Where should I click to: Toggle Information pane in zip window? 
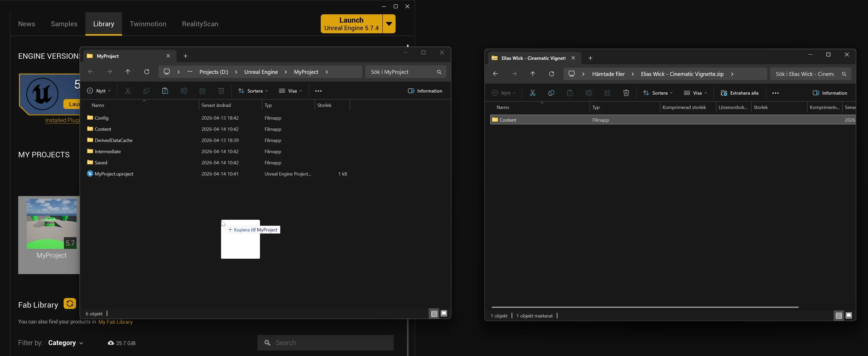[x=830, y=93]
